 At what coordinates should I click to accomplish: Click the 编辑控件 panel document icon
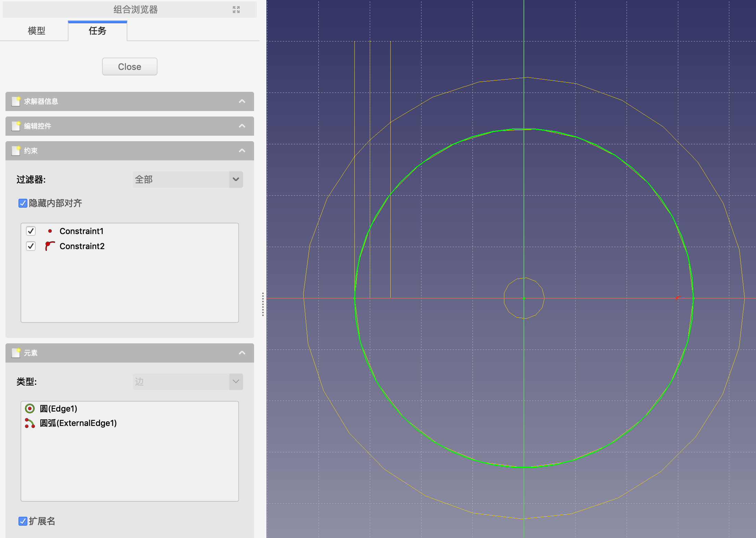16,126
